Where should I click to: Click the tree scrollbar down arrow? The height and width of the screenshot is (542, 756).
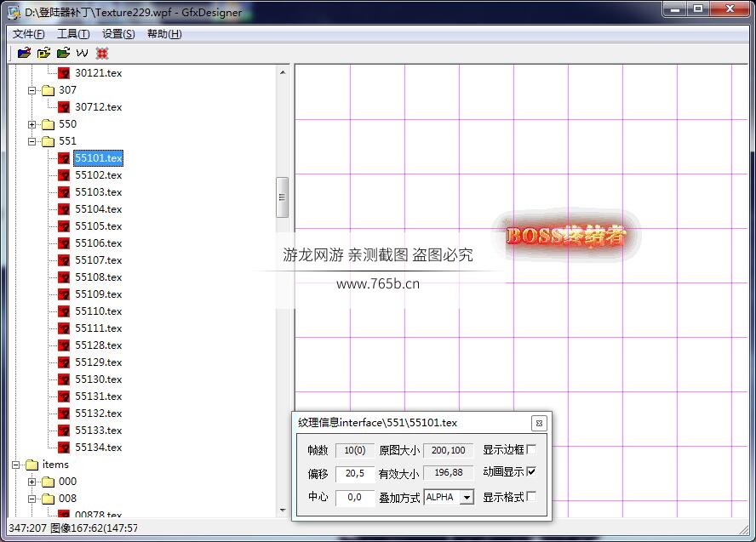pos(283,511)
